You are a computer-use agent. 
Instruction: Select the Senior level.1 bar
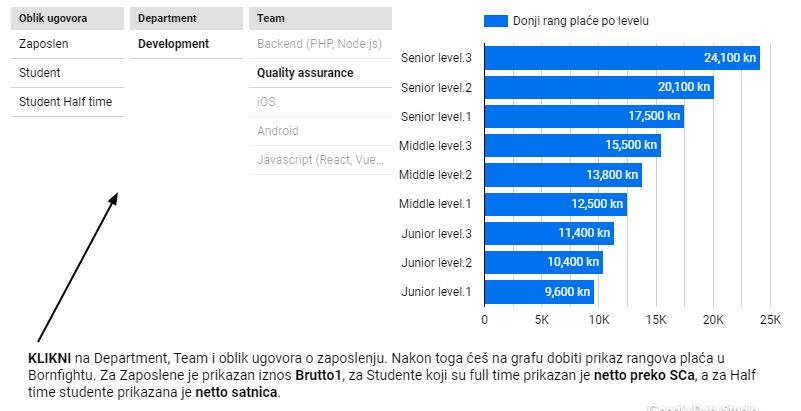[584, 116]
